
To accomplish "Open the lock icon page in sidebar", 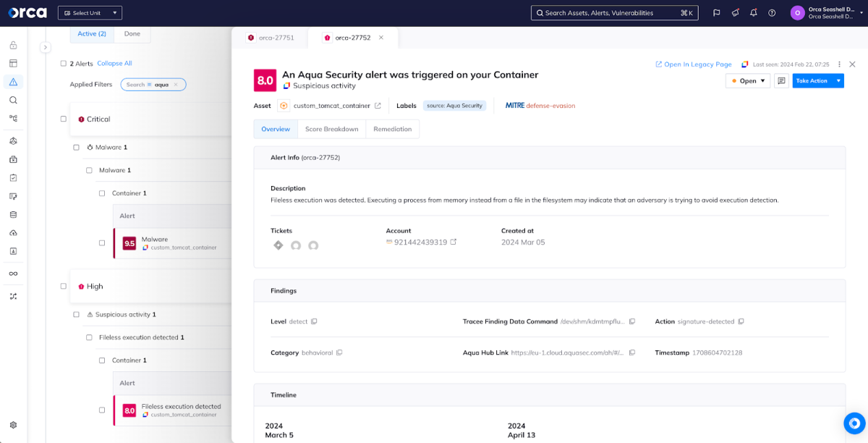I will click(13, 45).
